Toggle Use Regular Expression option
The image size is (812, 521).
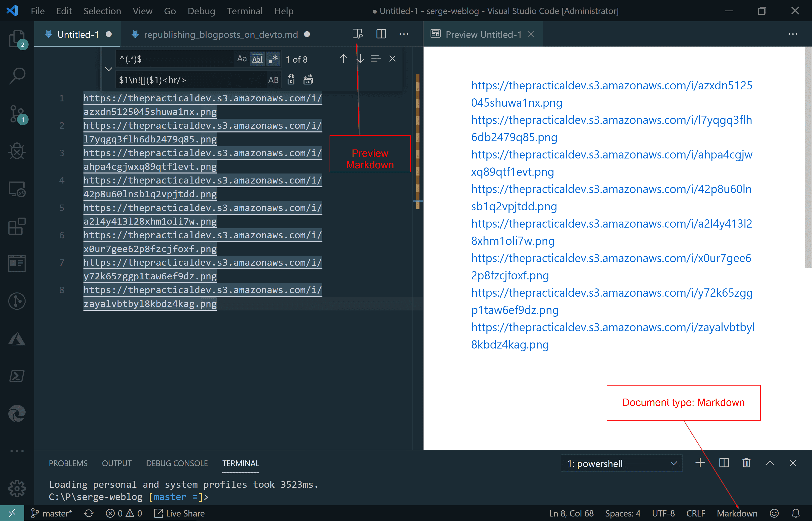pos(273,59)
